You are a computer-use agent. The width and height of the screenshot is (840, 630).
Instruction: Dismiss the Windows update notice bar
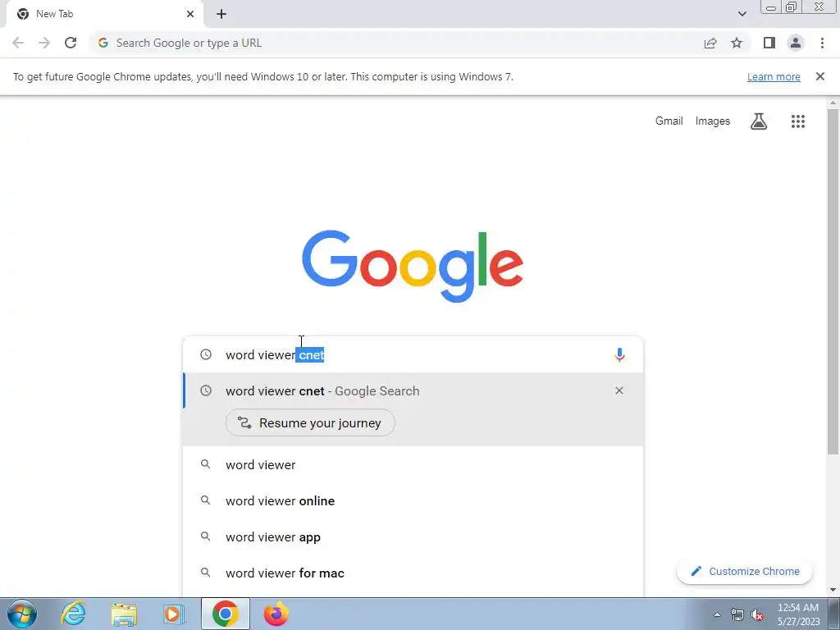tap(819, 76)
